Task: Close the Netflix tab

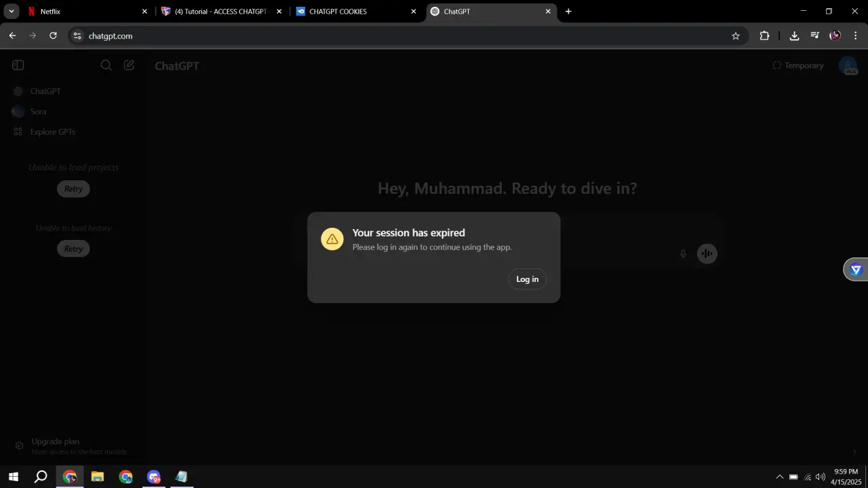Action: point(144,12)
